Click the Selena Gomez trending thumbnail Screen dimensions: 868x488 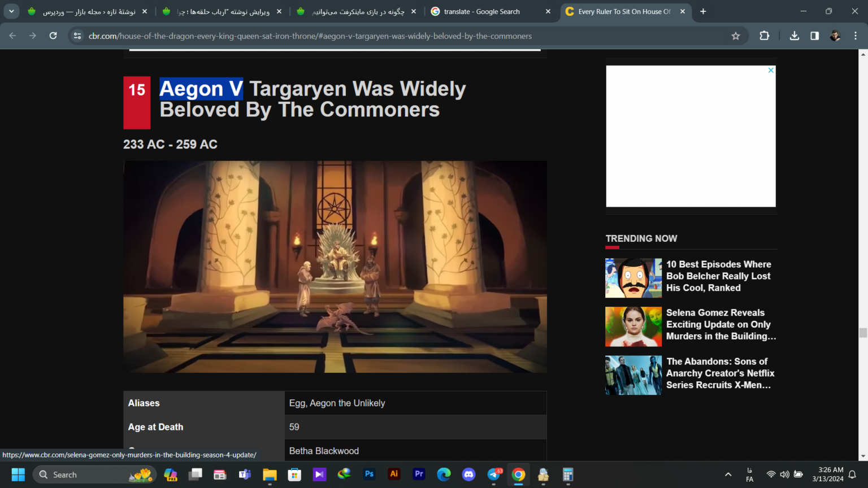633,326
